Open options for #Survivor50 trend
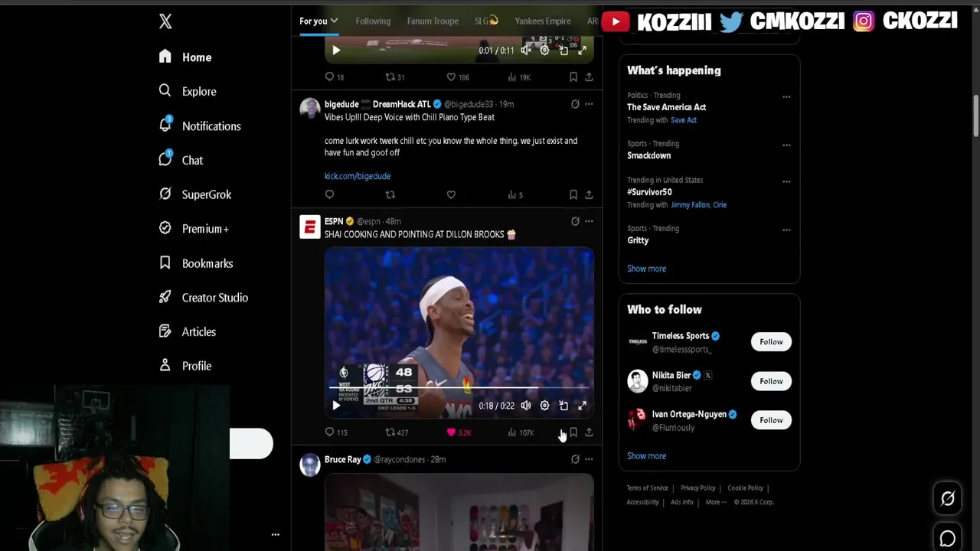 pyautogui.click(x=786, y=182)
